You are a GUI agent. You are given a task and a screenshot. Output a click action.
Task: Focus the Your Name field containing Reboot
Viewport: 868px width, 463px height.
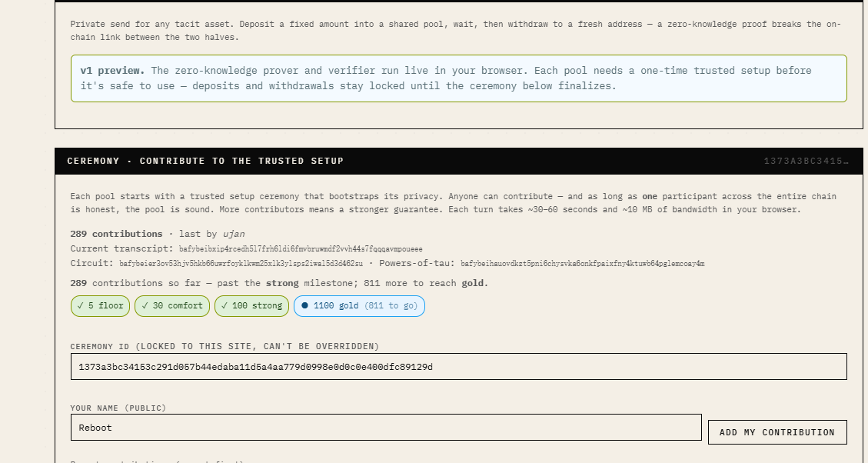point(386,427)
